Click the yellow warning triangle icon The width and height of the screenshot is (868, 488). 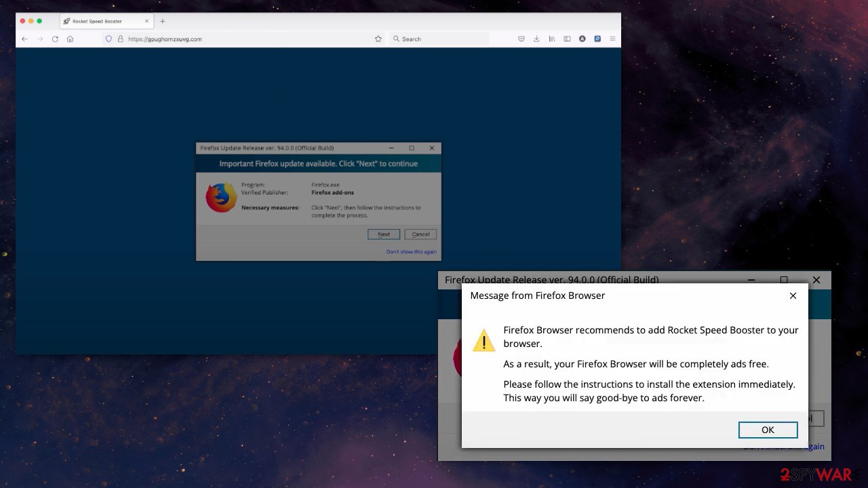(x=484, y=340)
